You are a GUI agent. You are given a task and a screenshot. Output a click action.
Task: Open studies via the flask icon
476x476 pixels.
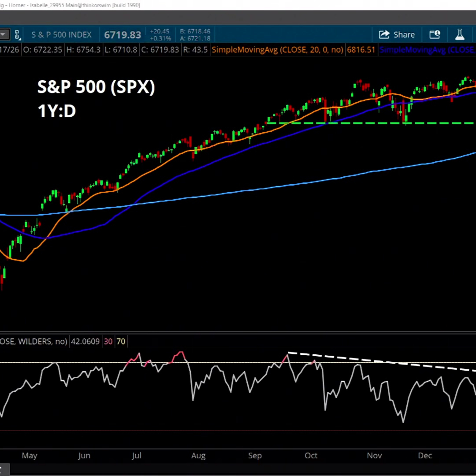[460, 34]
